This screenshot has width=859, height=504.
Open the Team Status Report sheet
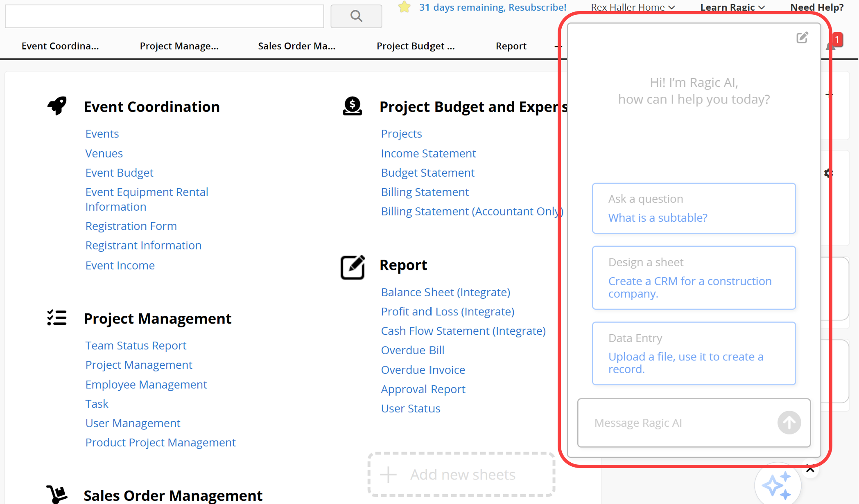tap(136, 346)
